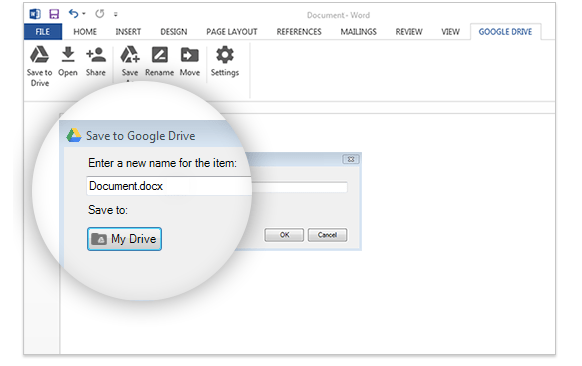582x366 pixels.
Task: Close the Save to Google Drive dialog
Action: click(350, 159)
